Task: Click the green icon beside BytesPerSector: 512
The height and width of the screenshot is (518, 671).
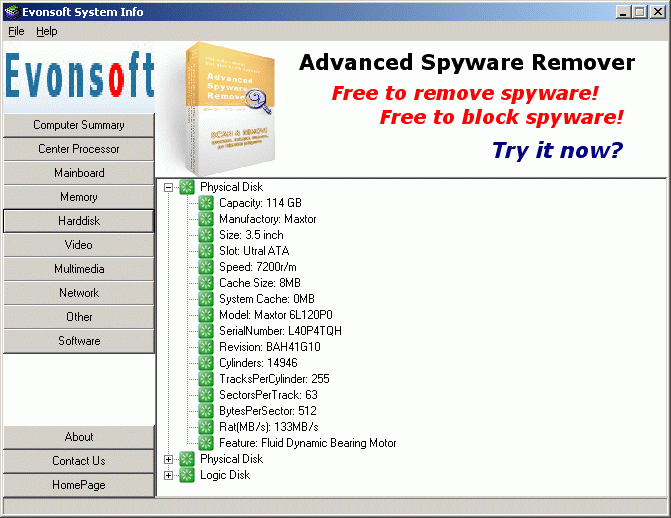Action: [x=205, y=411]
